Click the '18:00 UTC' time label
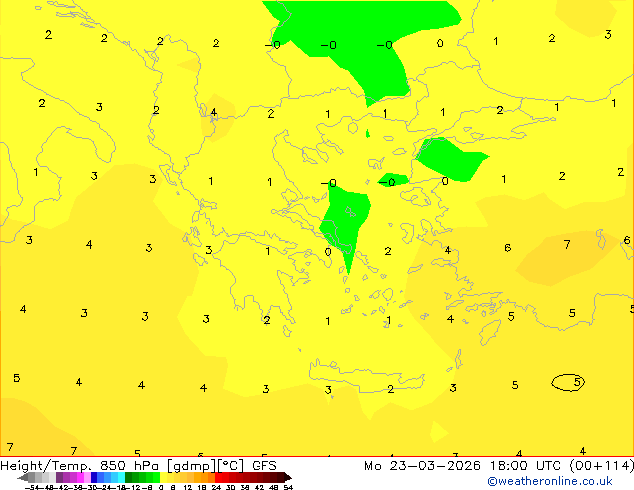 coord(525,466)
